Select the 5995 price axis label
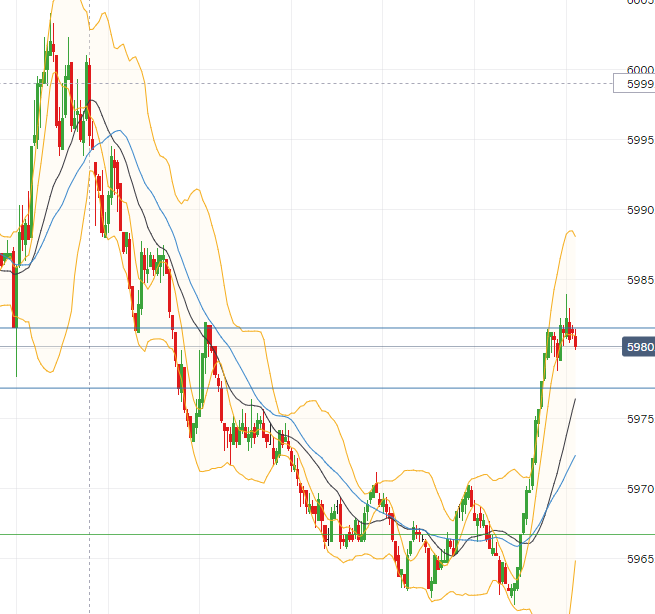 [x=640, y=140]
